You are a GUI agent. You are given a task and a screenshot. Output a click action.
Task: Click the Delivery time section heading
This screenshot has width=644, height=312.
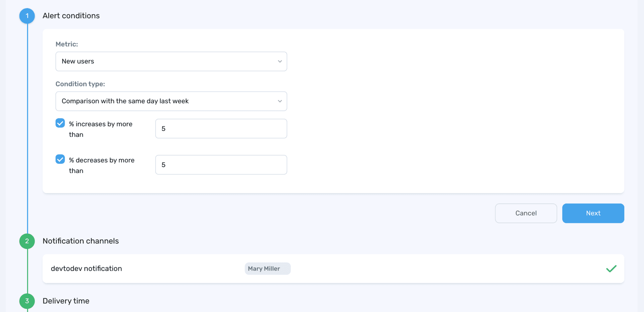click(66, 301)
